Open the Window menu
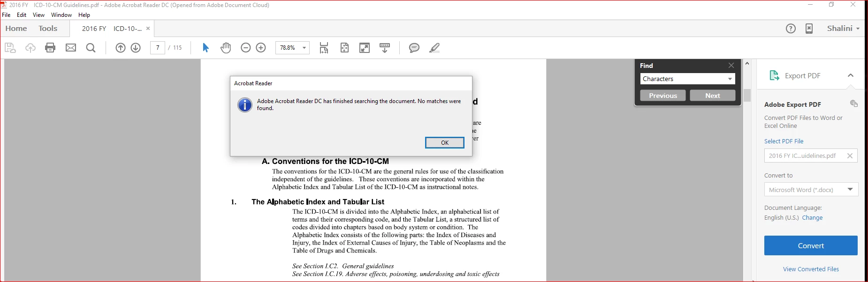 coord(61,15)
